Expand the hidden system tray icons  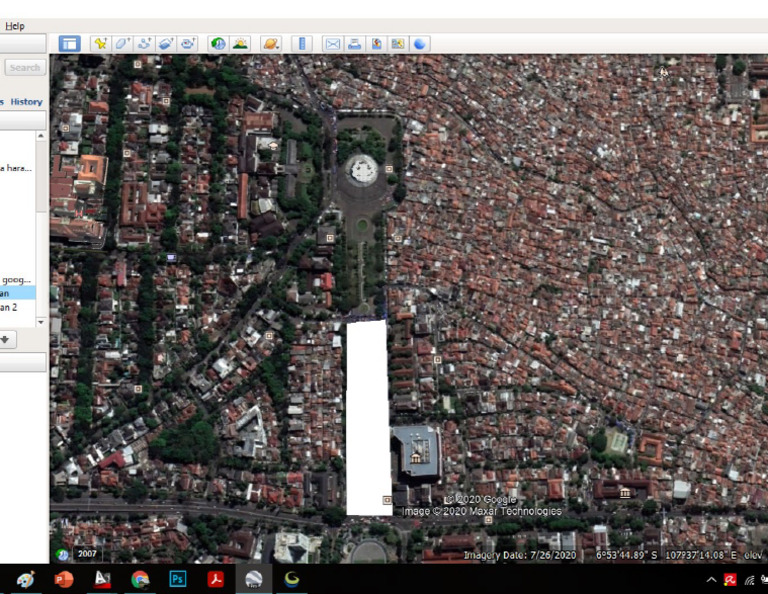click(711, 579)
